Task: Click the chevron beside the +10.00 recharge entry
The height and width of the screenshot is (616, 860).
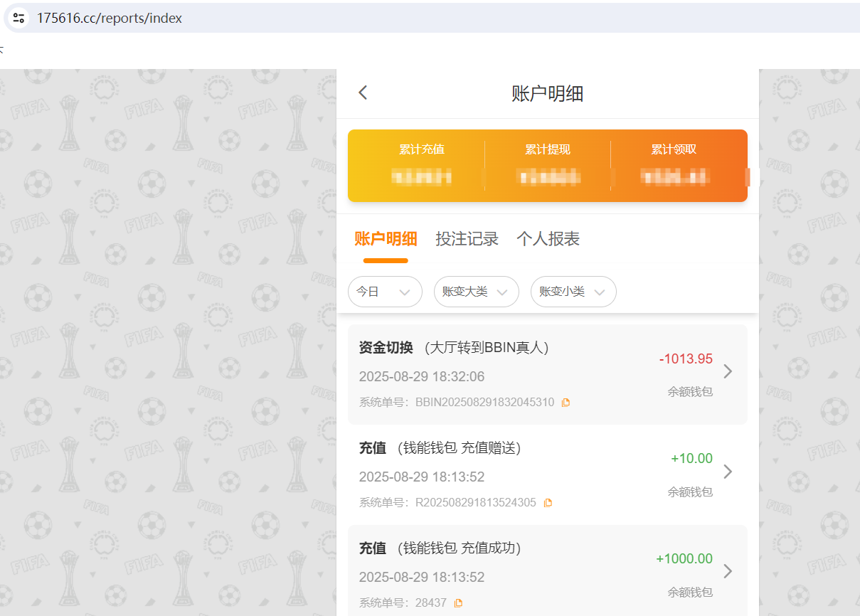Action: [727, 471]
